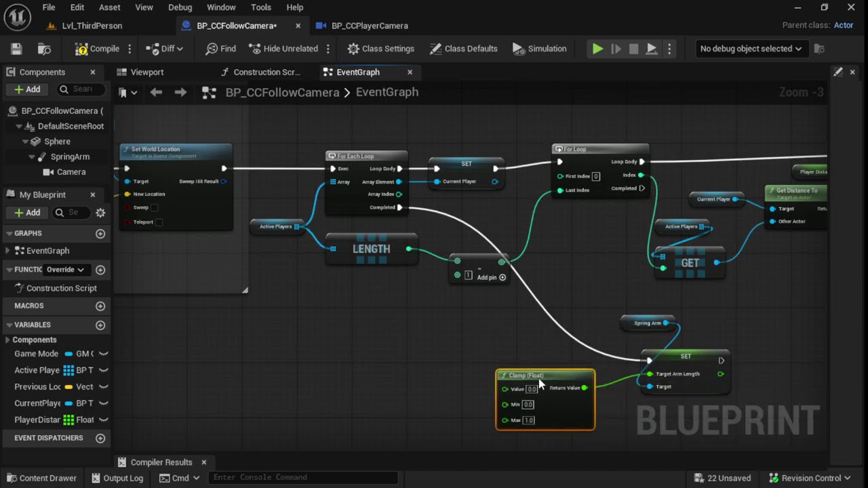Close the Components panel
Image resolution: width=868 pixels, height=488 pixels.
(x=93, y=72)
